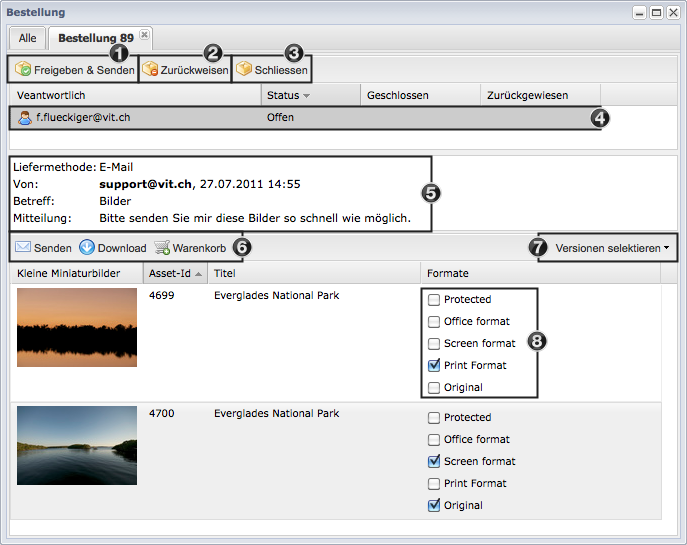Click the Zurückgewiesen column header
Image resolution: width=687 pixels, height=545 pixels.
540,95
